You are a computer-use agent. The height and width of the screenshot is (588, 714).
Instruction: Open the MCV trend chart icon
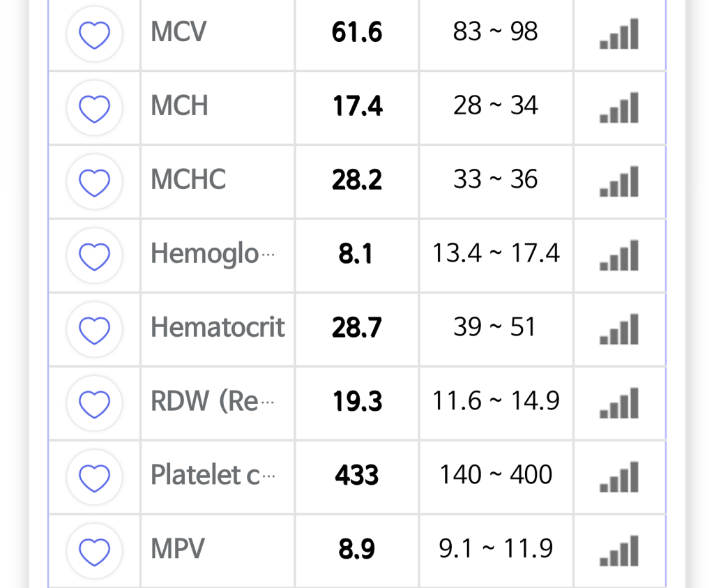(x=619, y=34)
